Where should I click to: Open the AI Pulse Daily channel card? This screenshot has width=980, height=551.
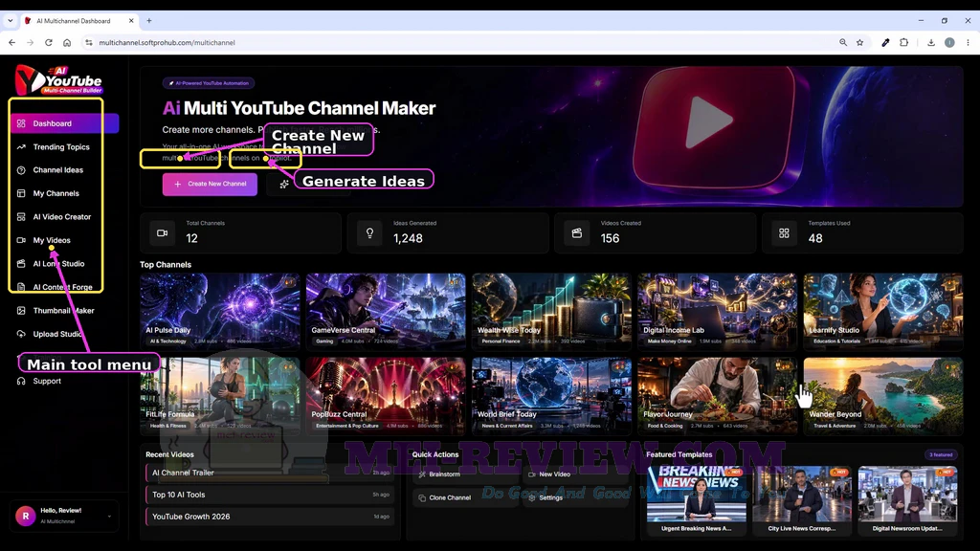(220, 311)
